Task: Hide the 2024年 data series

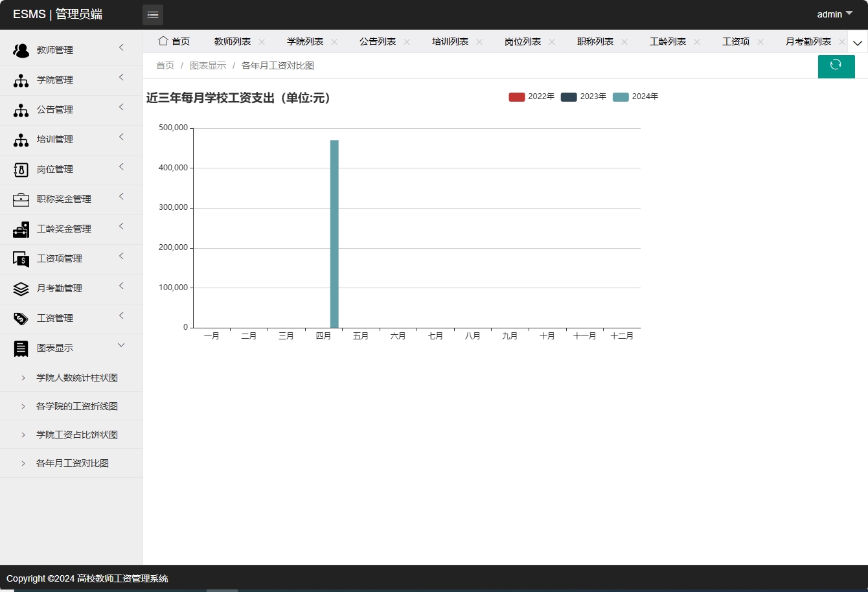Action: (644, 97)
